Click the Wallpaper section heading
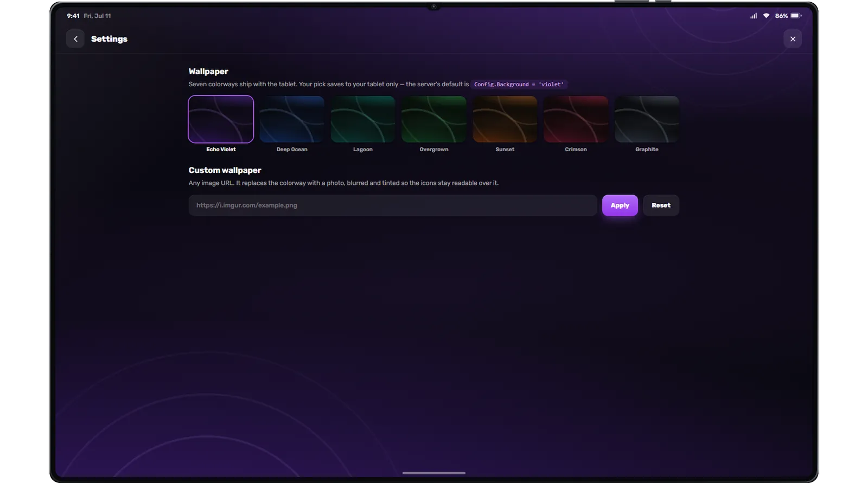The image size is (868, 483). [208, 72]
